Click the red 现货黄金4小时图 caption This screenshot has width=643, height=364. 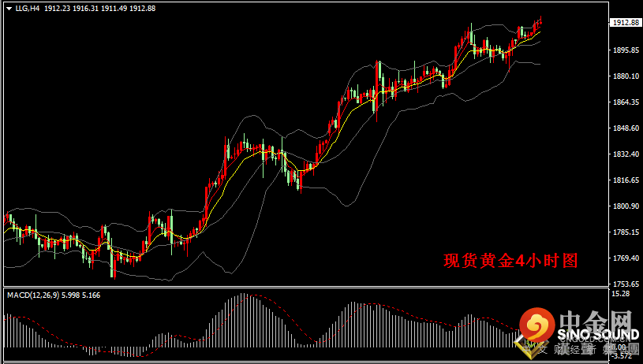(511, 261)
